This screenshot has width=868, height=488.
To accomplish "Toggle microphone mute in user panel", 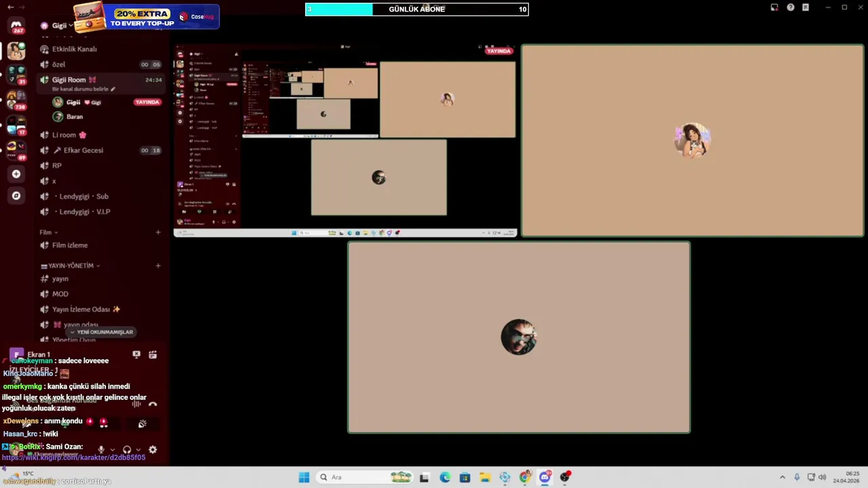I will 101,449.
